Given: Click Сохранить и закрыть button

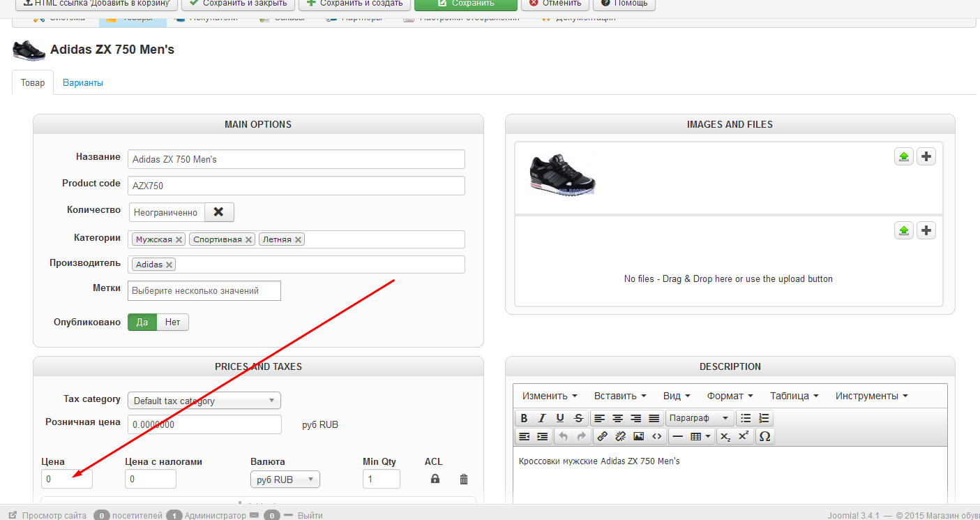Looking at the screenshot, I should (237, 4).
